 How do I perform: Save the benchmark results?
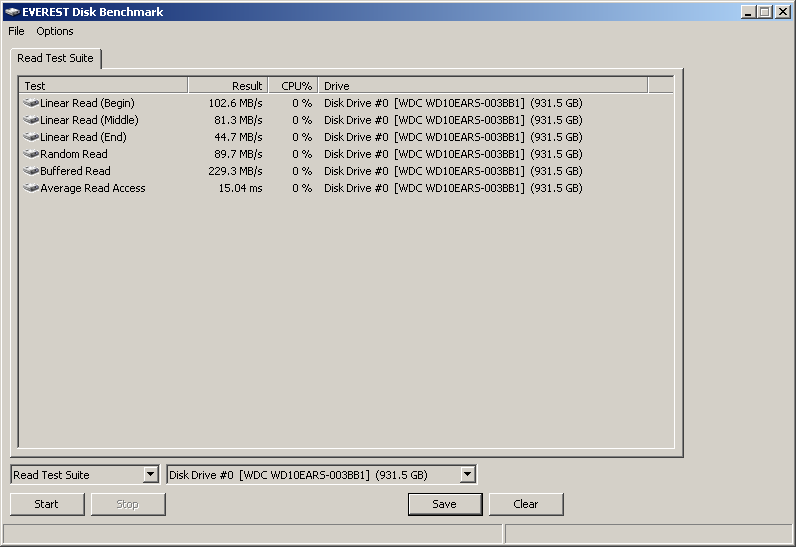[x=445, y=504]
